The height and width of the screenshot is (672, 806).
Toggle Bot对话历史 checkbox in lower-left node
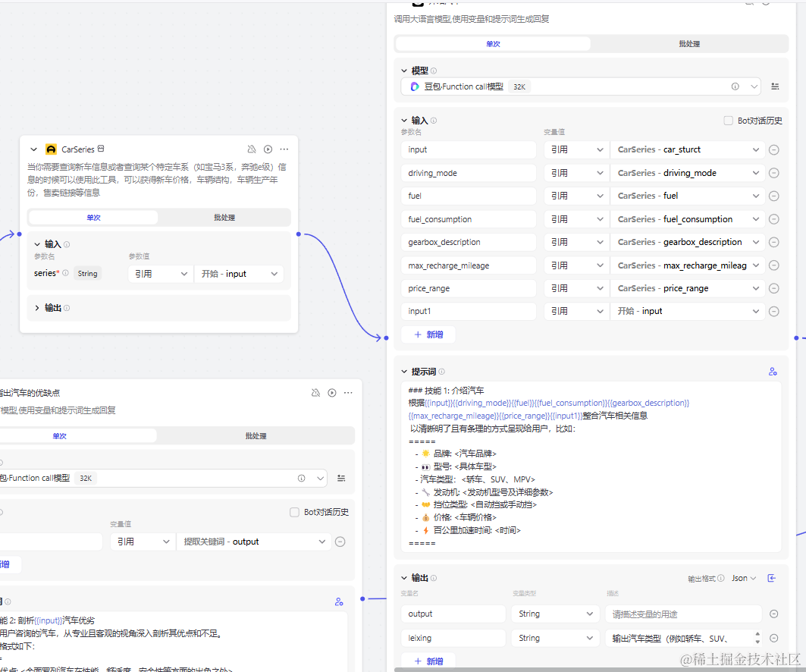coord(294,512)
